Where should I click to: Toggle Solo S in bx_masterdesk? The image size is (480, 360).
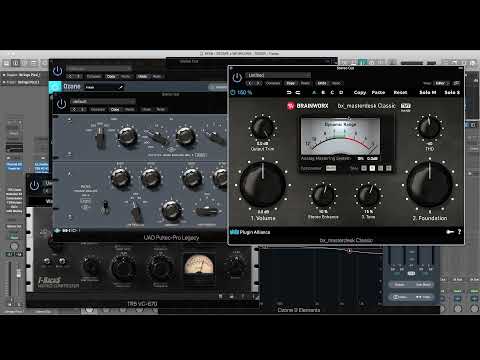452,92
